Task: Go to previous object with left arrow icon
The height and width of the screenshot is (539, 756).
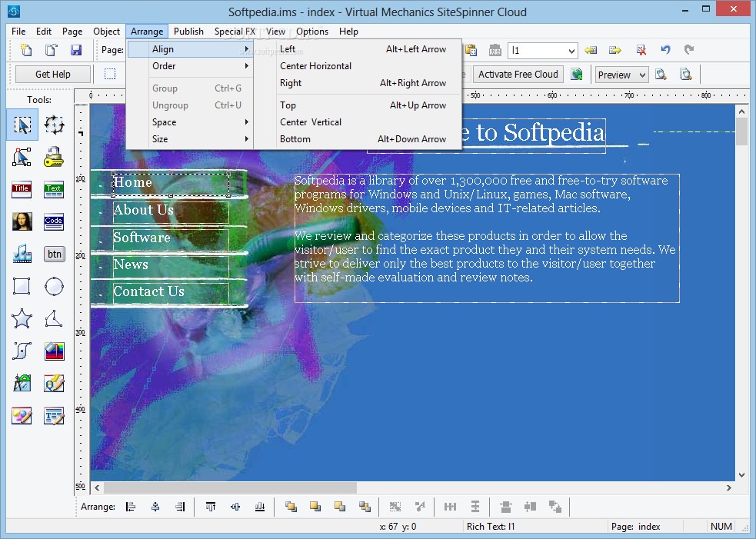Action: pyautogui.click(x=591, y=50)
